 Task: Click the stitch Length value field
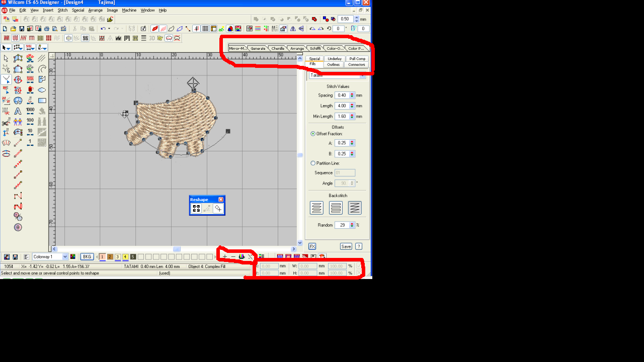(342, 106)
